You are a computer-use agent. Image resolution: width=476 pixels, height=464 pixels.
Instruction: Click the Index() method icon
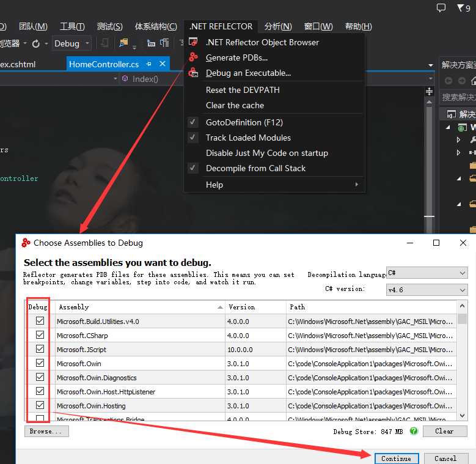[x=125, y=79]
